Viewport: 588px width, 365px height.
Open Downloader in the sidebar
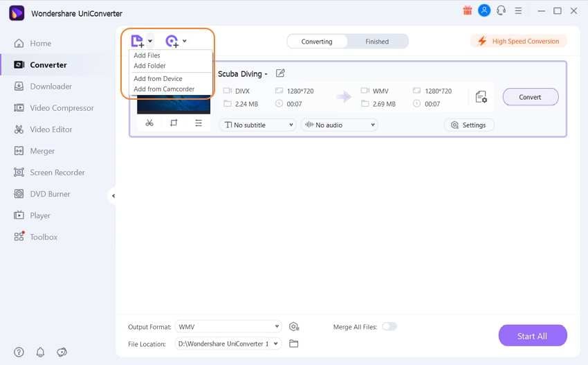[x=51, y=87]
